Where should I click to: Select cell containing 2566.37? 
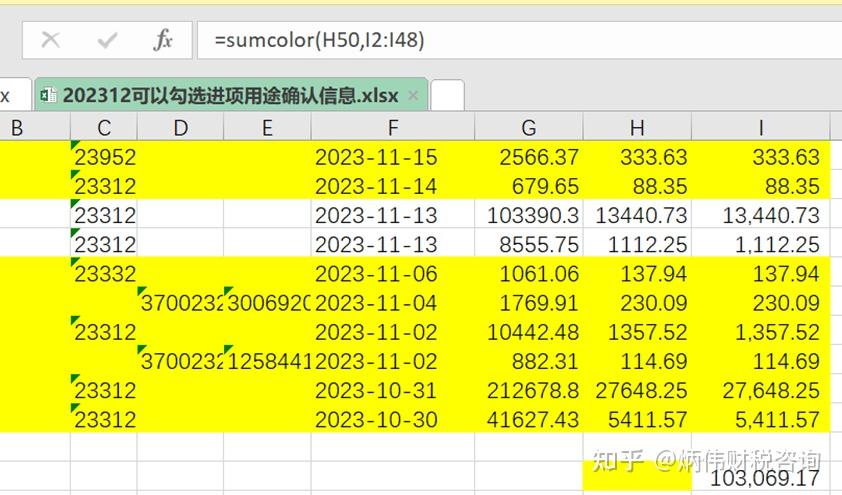pos(529,156)
